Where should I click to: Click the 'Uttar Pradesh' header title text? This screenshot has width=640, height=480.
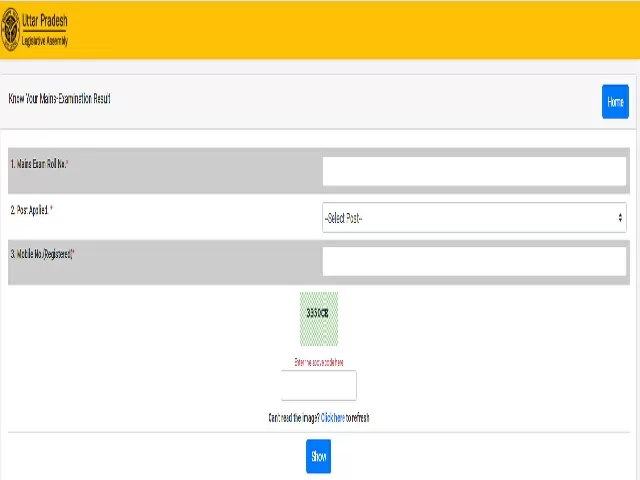point(44,20)
